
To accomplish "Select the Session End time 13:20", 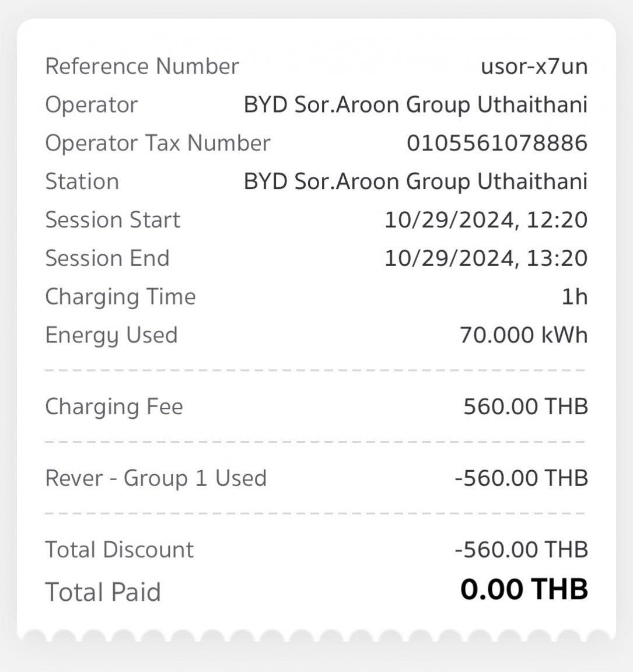I will 557,258.
